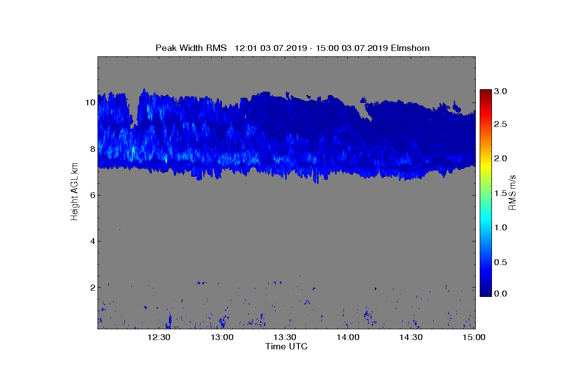Click the height tick label 4
The height and width of the screenshot is (392, 588).
pos(92,241)
